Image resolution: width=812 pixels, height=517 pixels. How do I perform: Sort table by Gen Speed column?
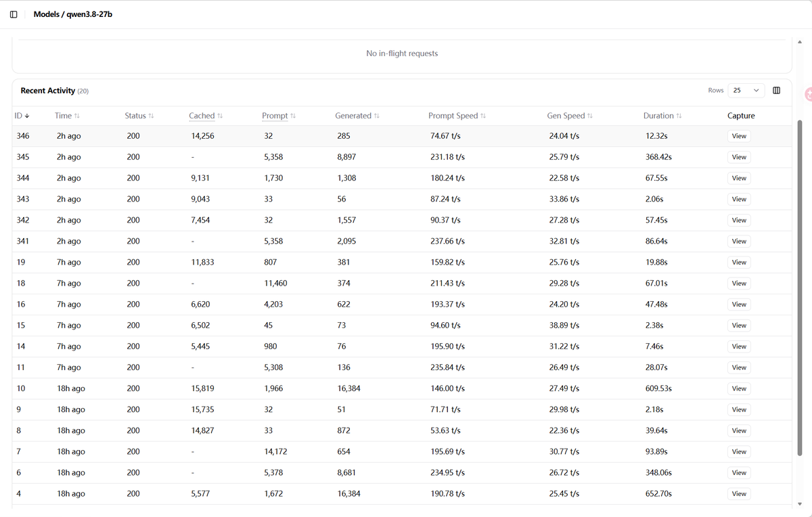(x=570, y=116)
